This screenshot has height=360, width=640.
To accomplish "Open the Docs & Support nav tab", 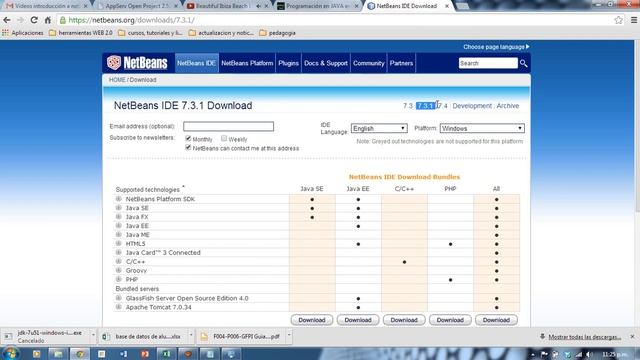I will pos(326,63).
